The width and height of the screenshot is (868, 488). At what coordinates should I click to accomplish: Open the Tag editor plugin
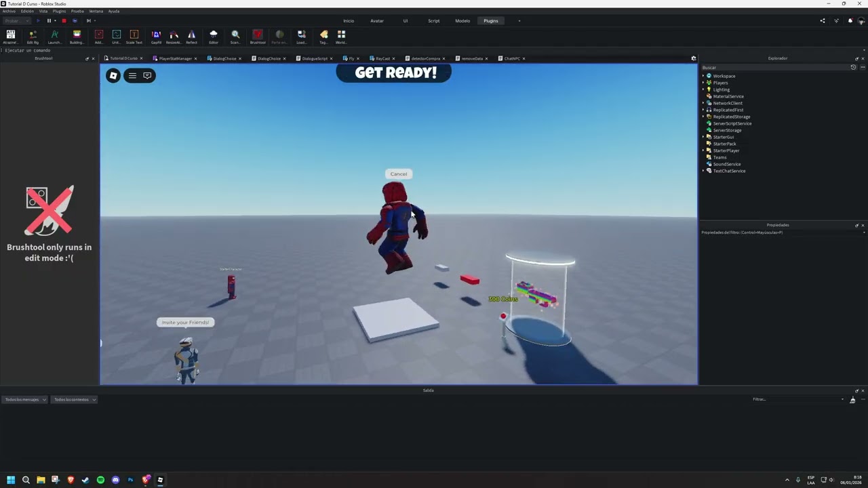click(x=323, y=37)
